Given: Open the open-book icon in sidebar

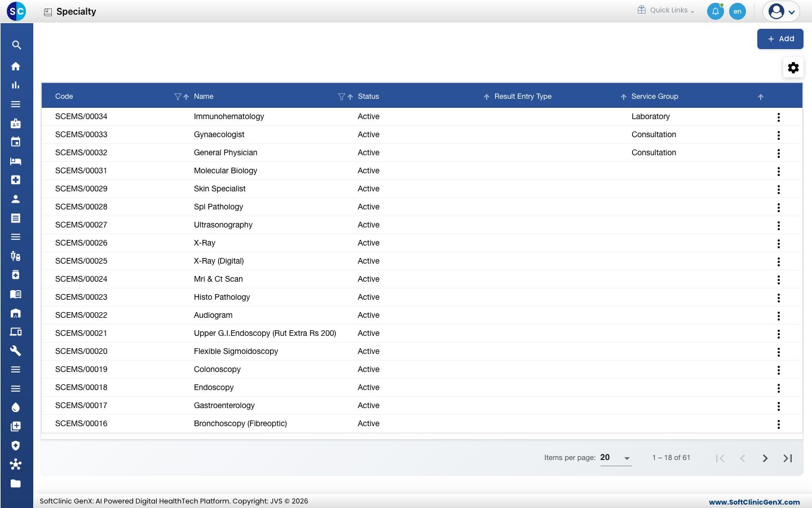Looking at the screenshot, I should [x=16, y=294].
